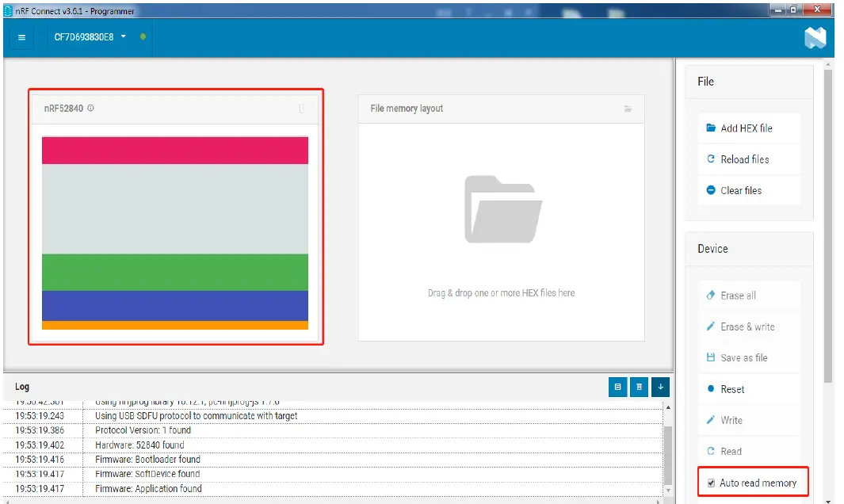Click the 'File memory layout' heading
Screen dimensions: 844x504
[407, 109]
